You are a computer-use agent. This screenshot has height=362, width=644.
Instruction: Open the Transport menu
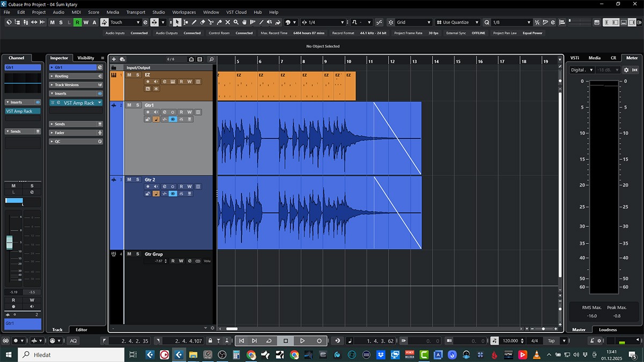click(x=136, y=12)
